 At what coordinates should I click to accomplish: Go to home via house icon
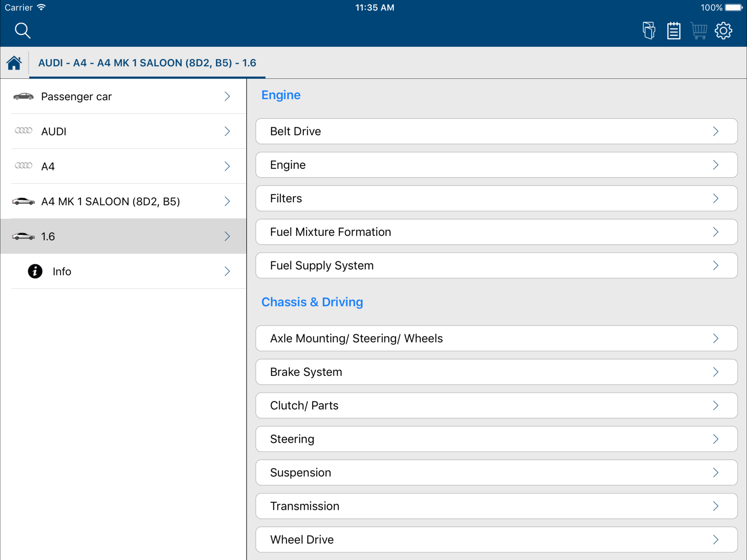(14, 63)
